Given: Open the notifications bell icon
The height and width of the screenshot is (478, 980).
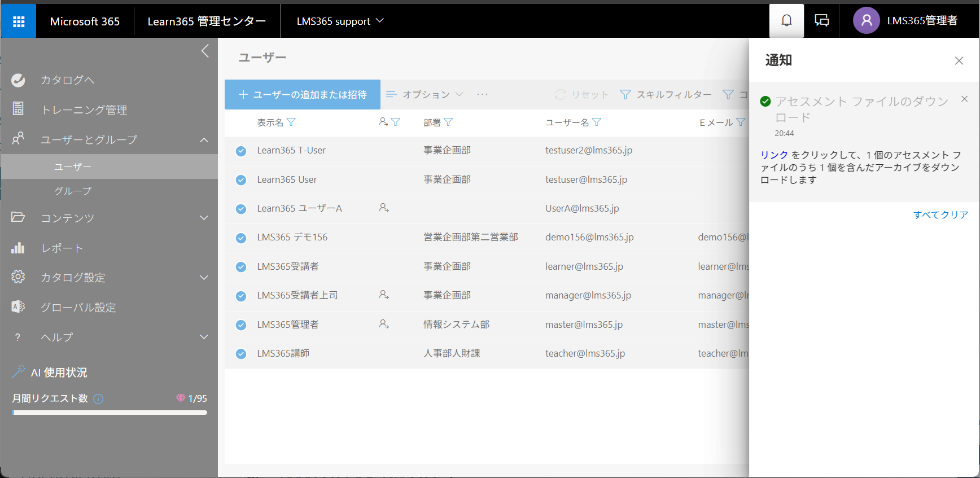Looking at the screenshot, I should coord(786,21).
